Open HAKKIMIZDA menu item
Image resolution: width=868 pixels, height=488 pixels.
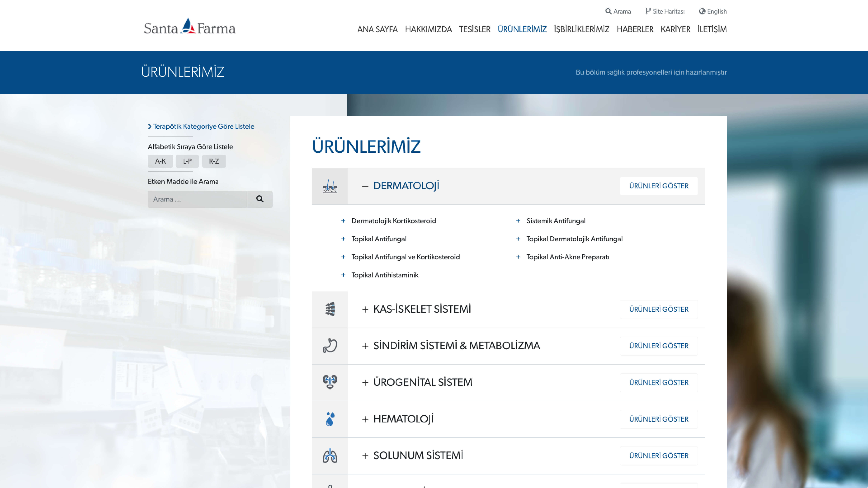[x=428, y=29]
